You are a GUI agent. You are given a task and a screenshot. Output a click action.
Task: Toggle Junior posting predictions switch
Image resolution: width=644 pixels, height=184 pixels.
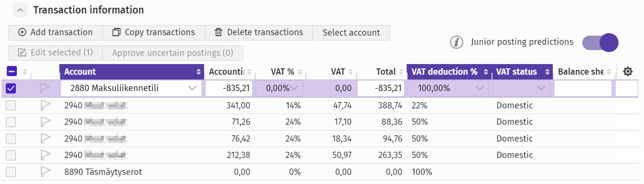point(600,42)
